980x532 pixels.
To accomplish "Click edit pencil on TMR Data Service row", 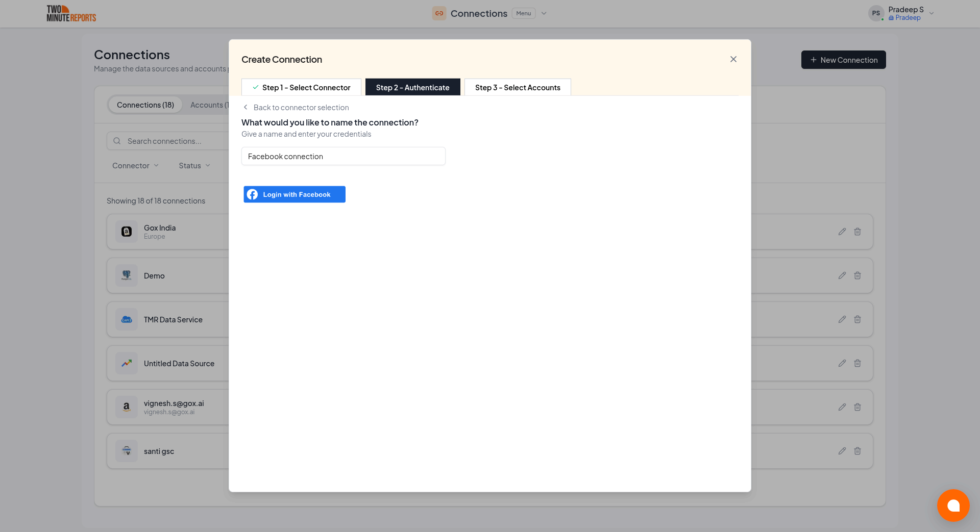I will point(842,319).
